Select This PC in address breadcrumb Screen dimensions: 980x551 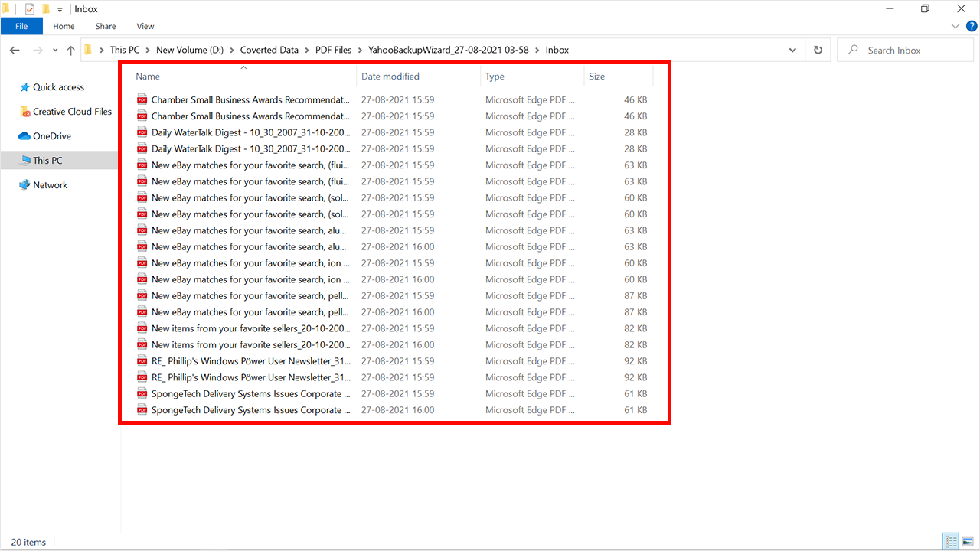(x=124, y=50)
